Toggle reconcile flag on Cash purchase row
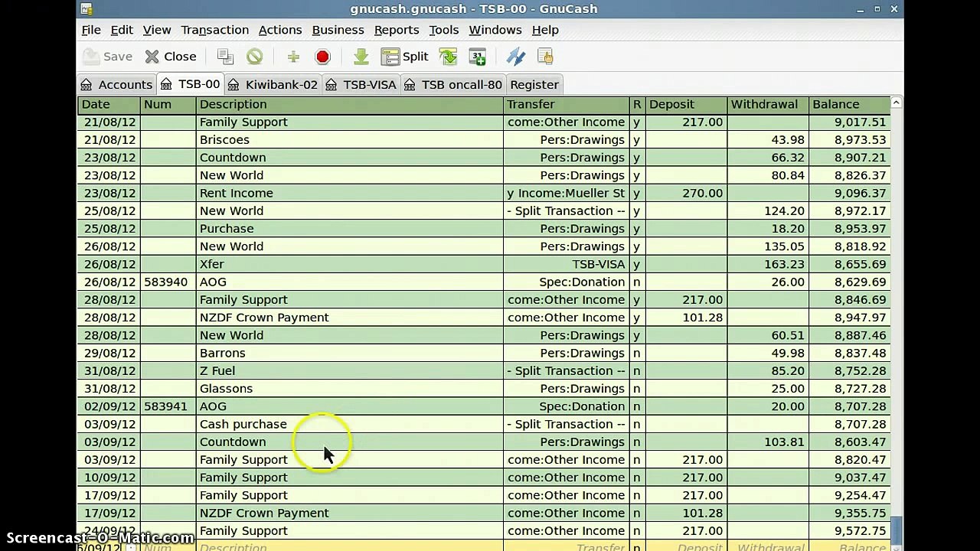The width and height of the screenshot is (980, 551). coord(637,424)
